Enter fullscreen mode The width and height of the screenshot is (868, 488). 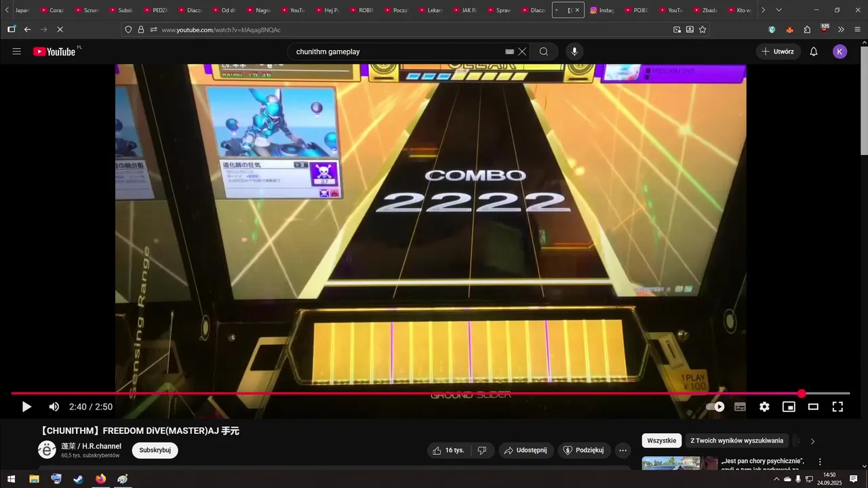click(x=837, y=407)
